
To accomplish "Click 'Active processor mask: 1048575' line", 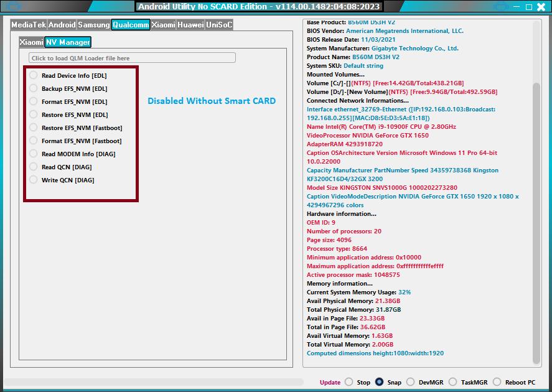I will (x=353, y=275).
